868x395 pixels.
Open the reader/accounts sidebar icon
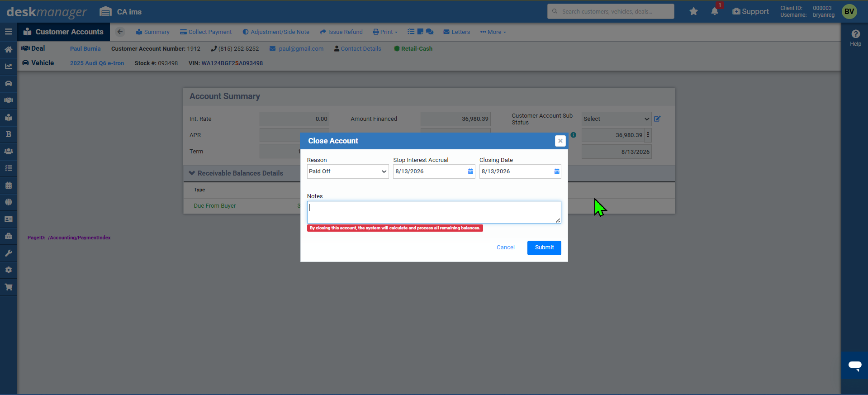(8, 117)
